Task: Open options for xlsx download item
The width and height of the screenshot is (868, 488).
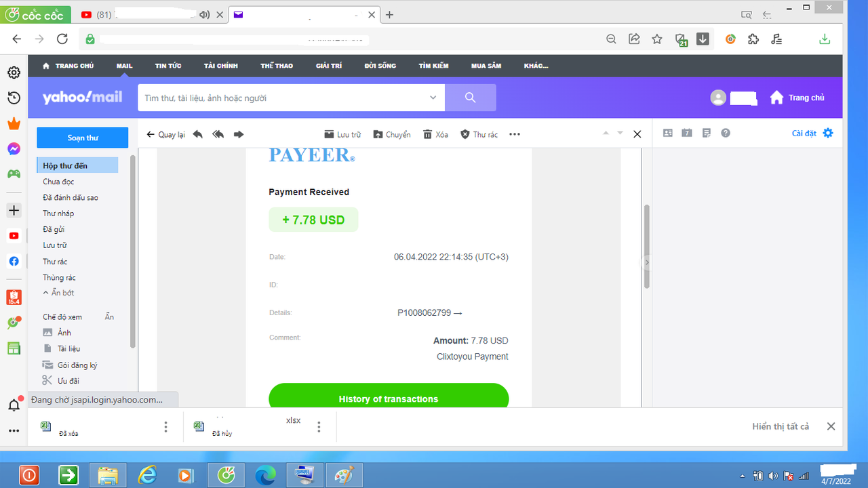Action: click(x=319, y=427)
